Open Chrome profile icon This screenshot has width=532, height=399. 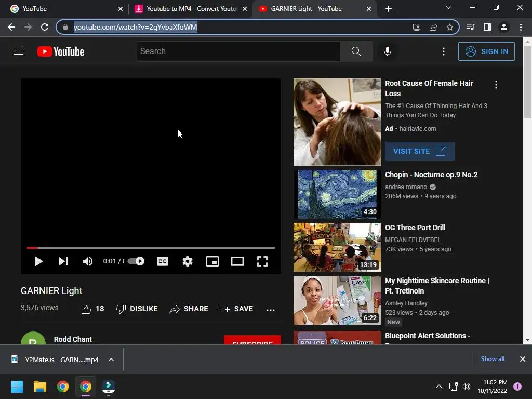[504, 27]
